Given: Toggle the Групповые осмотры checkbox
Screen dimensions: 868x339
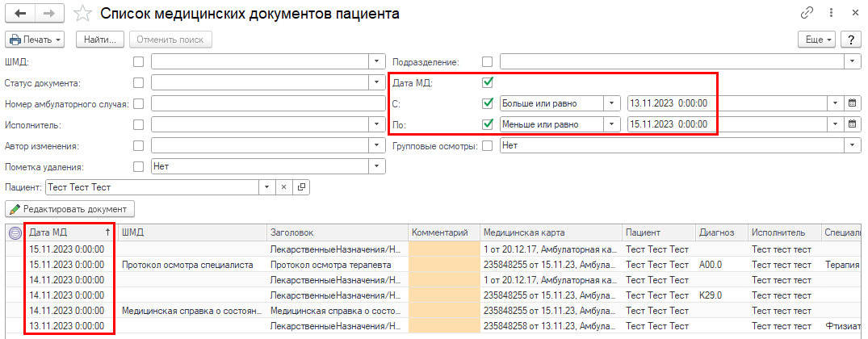Looking at the screenshot, I should (487, 145).
